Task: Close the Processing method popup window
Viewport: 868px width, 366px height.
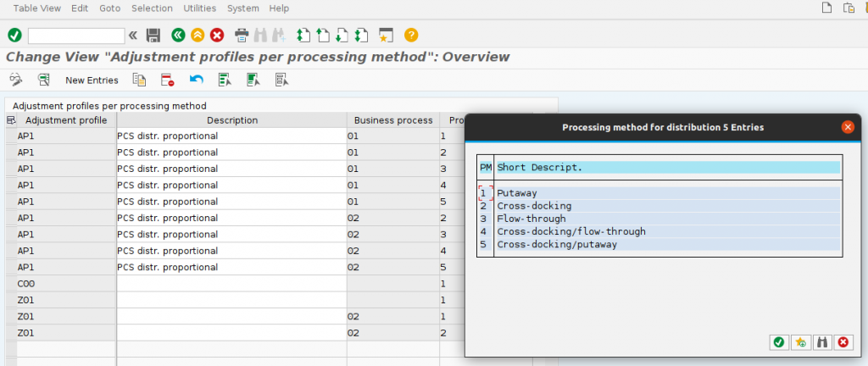Action: (848, 127)
